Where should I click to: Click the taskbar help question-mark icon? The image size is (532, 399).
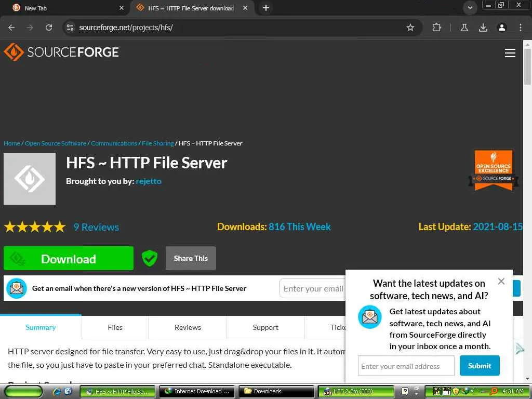tap(405, 392)
